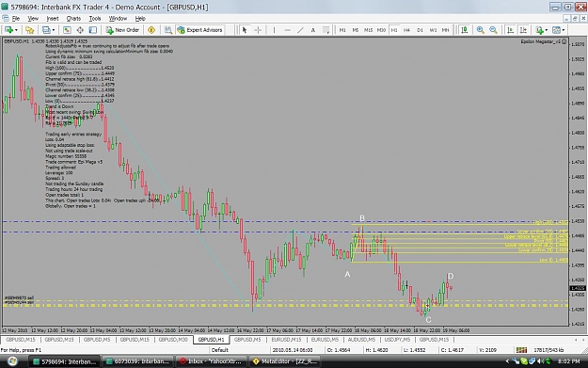588x368 pixels.
Task: Click the New Chart toolbar icon
Action: click(x=8, y=30)
